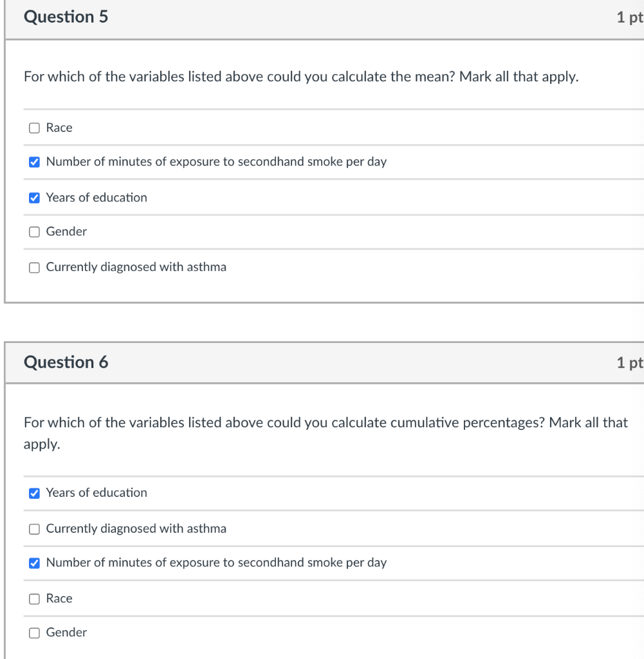Click the Question 6 header

point(66,362)
